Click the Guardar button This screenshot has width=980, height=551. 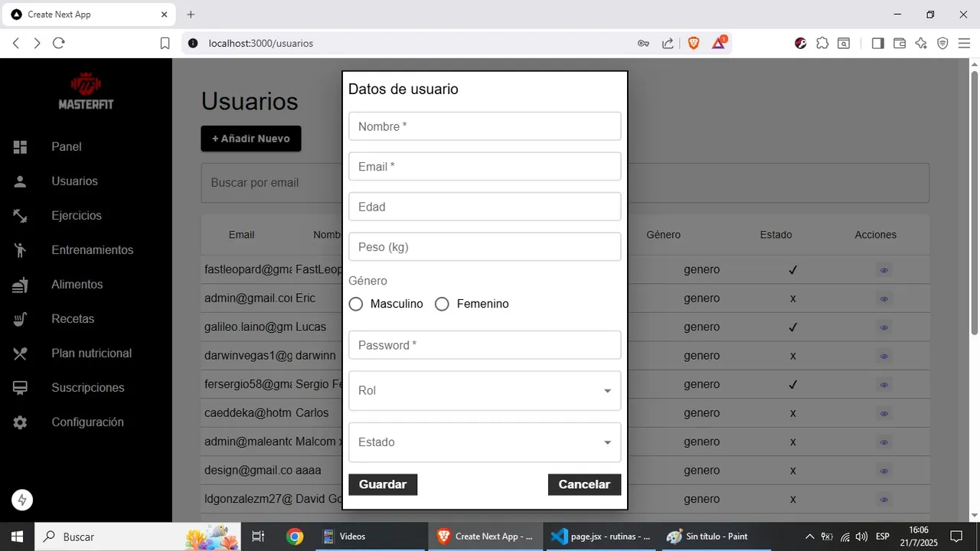pos(383,484)
